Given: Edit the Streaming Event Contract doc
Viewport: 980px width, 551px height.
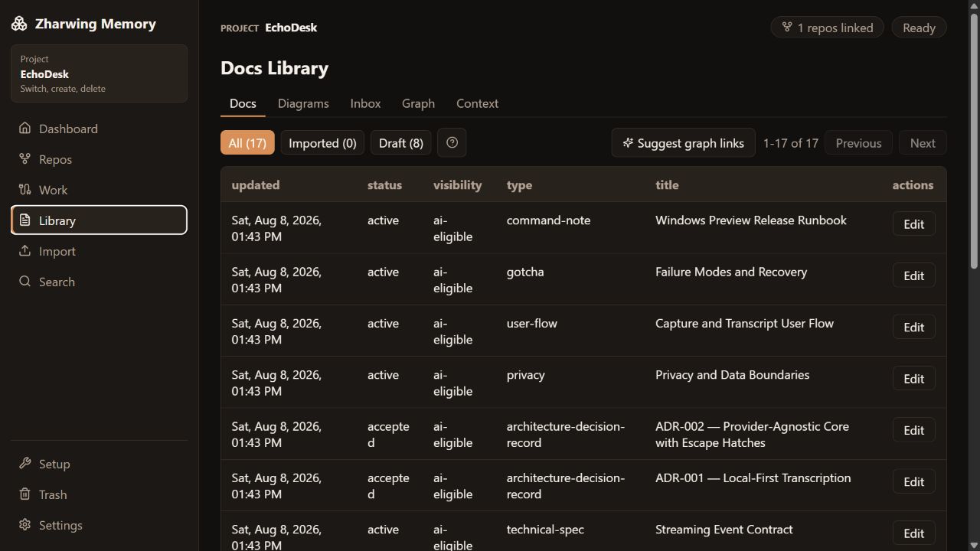Looking at the screenshot, I should pos(913,533).
